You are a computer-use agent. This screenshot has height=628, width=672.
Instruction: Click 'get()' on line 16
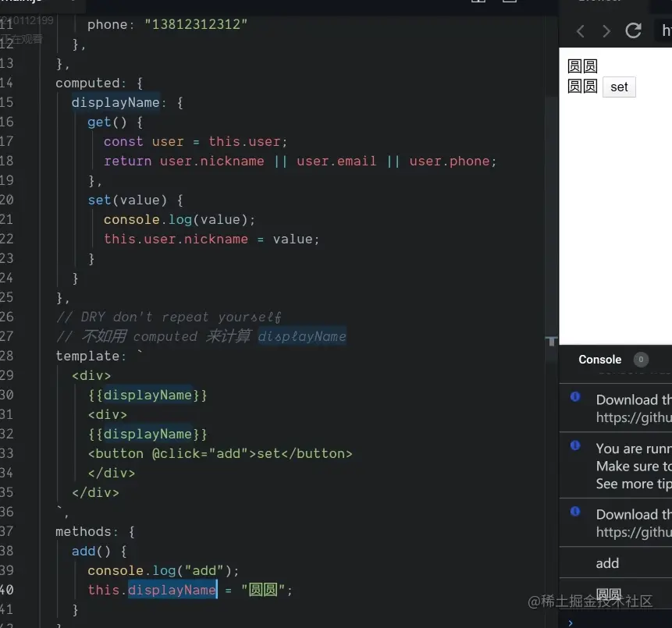(x=107, y=122)
